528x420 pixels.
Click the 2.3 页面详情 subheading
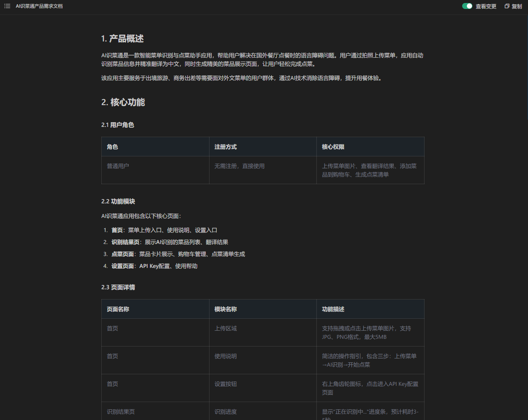[118, 287]
